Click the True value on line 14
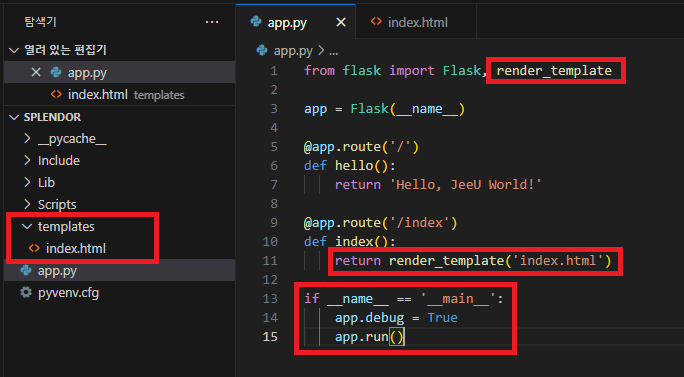The image size is (684, 377). click(442, 318)
